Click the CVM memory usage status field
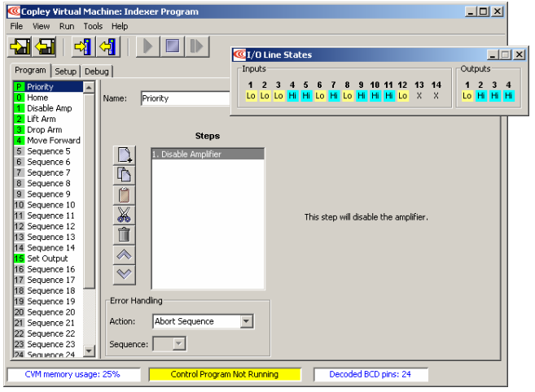535x392 pixels. [x=74, y=374]
